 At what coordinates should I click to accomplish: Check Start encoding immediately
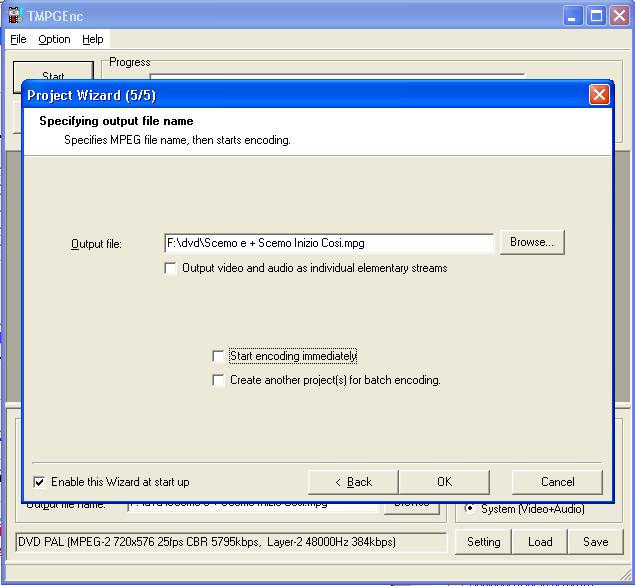pos(218,356)
